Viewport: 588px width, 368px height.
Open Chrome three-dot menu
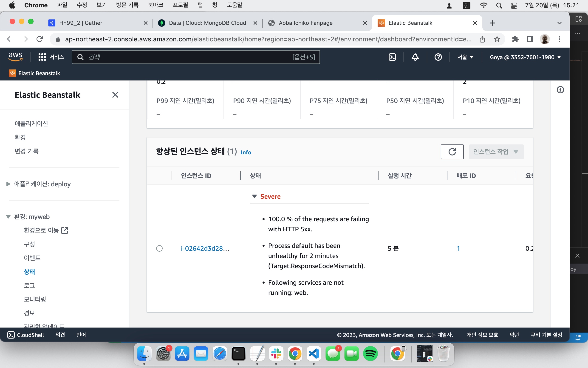(559, 39)
